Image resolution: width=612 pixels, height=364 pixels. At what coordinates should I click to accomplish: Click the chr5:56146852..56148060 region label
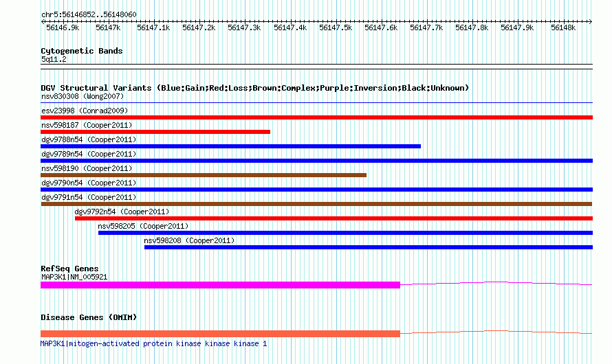89,14
